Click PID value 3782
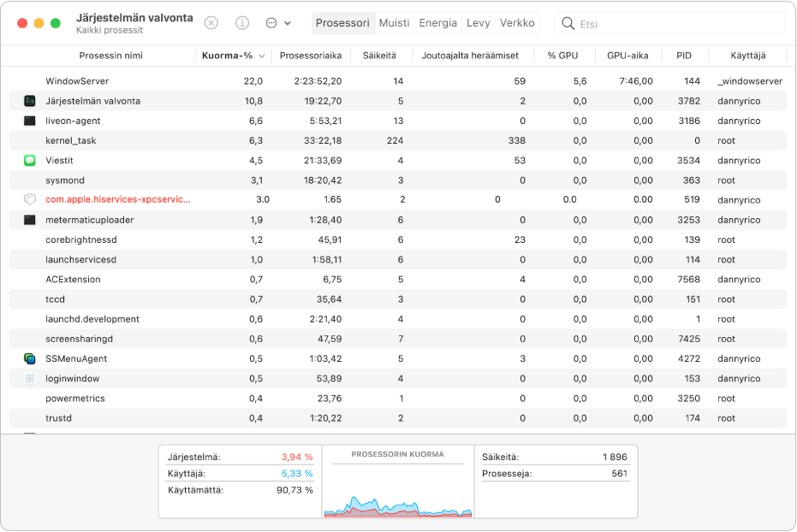 coord(689,101)
